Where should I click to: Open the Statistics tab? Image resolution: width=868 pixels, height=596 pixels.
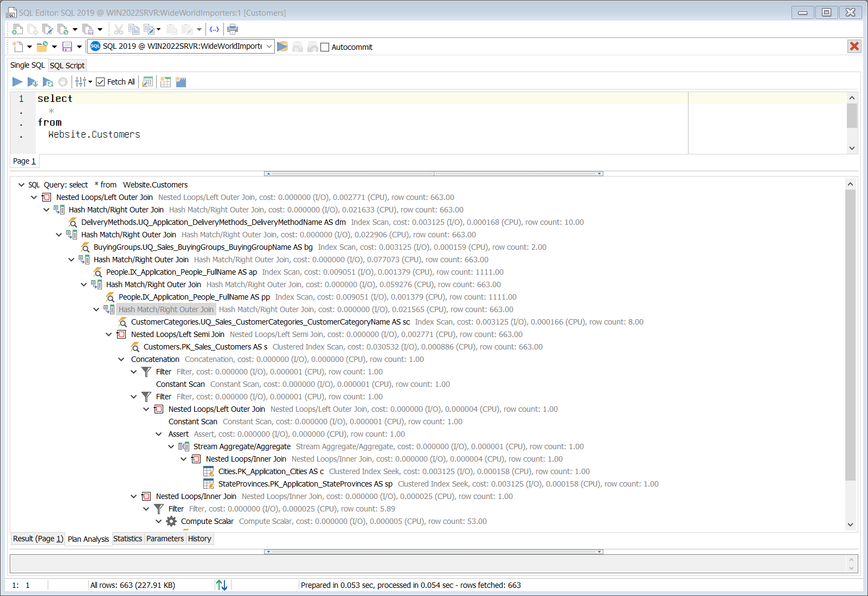click(127, 539)
